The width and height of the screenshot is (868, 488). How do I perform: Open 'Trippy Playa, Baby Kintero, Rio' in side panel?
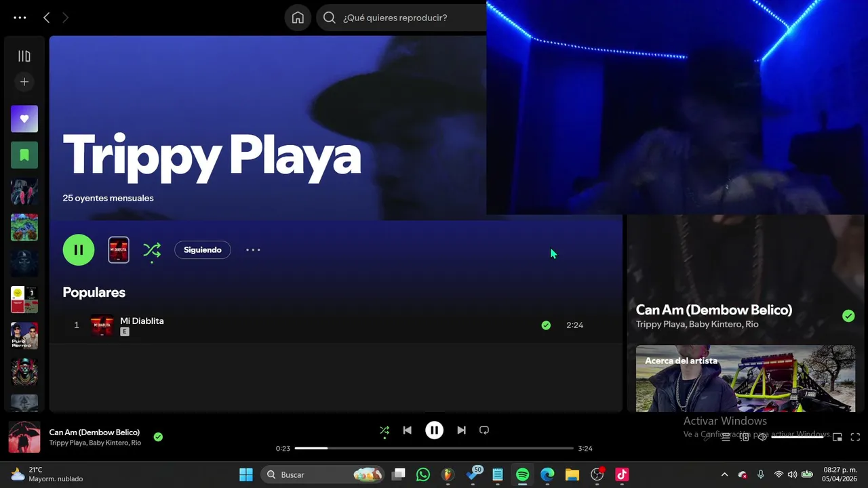pyautogui.click(x=697, y=324)
